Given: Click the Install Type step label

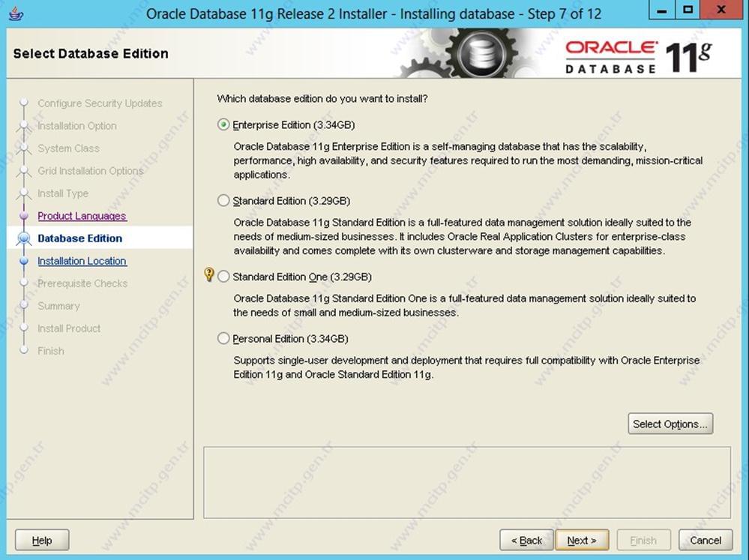Looking at the screenshot, I should 63,193.
